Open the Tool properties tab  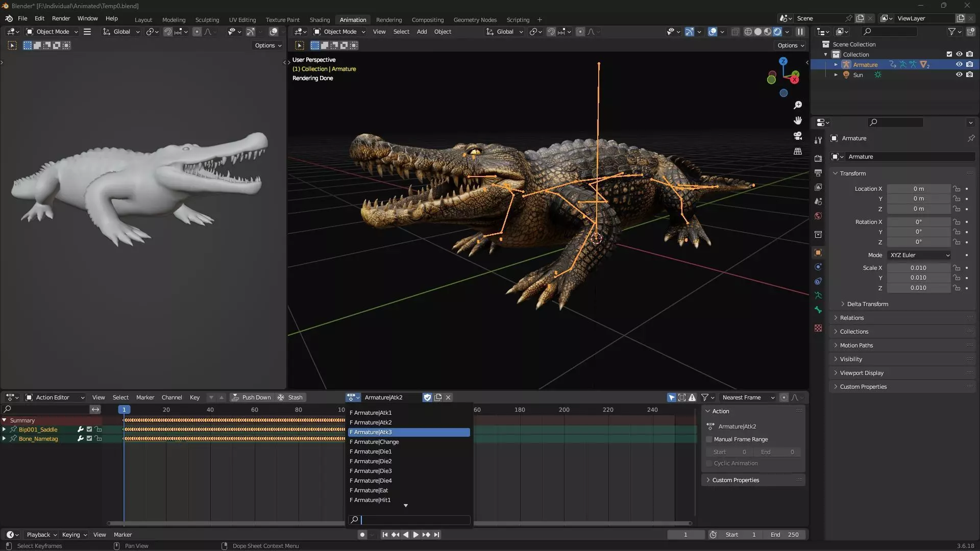pos(818,140)
